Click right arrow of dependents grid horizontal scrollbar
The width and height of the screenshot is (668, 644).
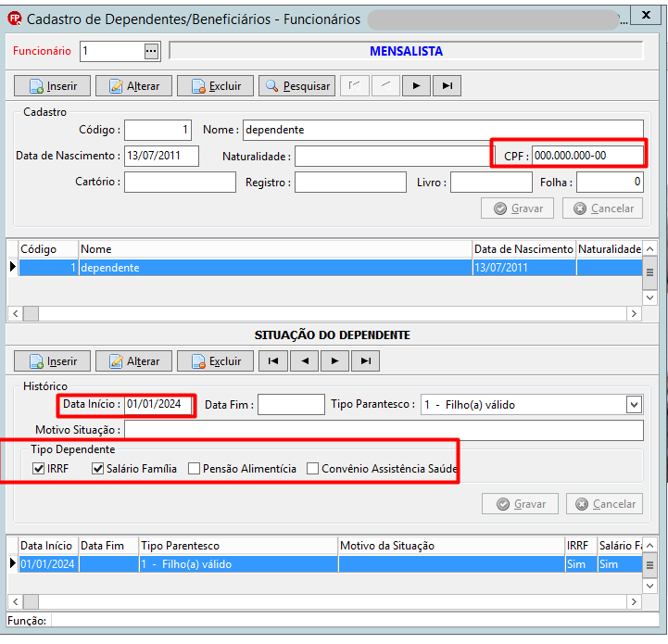[634, 314]
